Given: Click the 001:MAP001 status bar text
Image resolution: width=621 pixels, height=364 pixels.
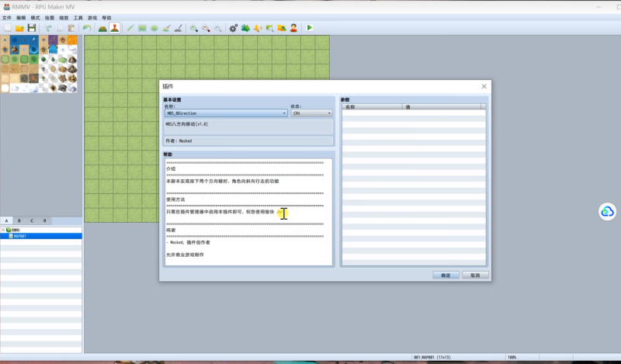Looking at the screenshot, I should 432,357.
